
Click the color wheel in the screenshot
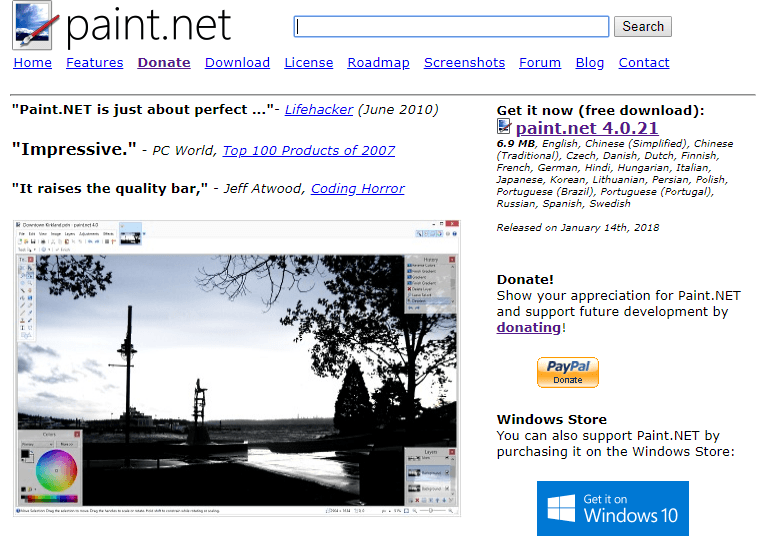click(55, 469)
